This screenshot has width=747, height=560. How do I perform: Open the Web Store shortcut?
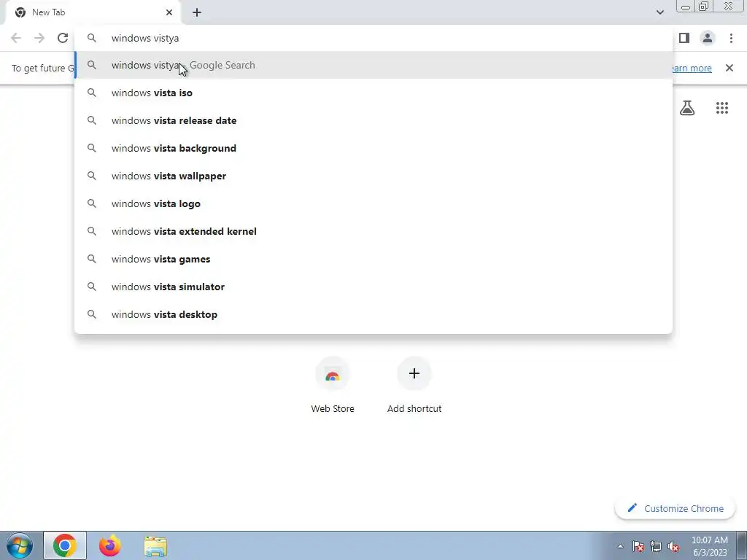coord(333,386)
